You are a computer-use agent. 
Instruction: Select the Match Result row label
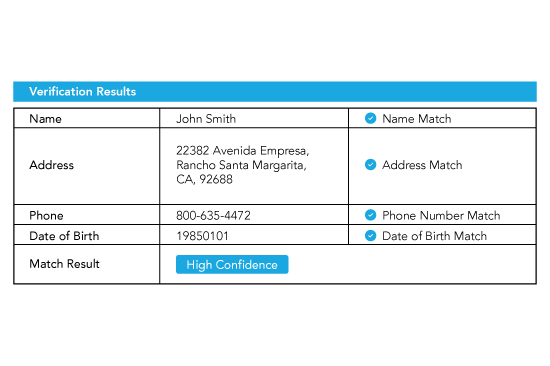coord(65,264)
